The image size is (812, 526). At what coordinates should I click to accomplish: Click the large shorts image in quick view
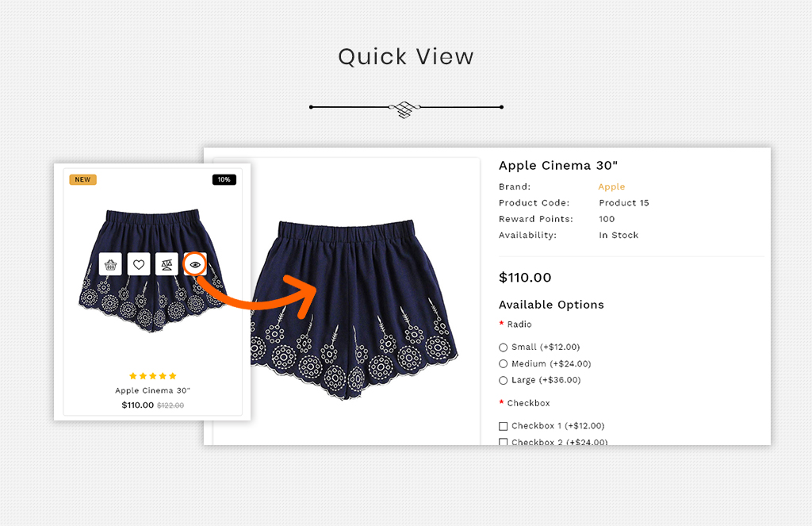point(354,310)
